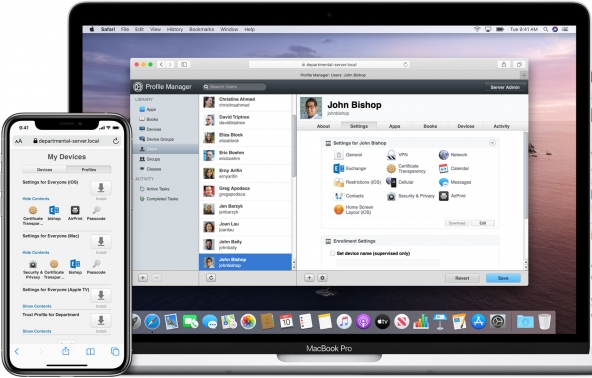
Task: Select user Christina Ahmed in list
Action: 245,102
